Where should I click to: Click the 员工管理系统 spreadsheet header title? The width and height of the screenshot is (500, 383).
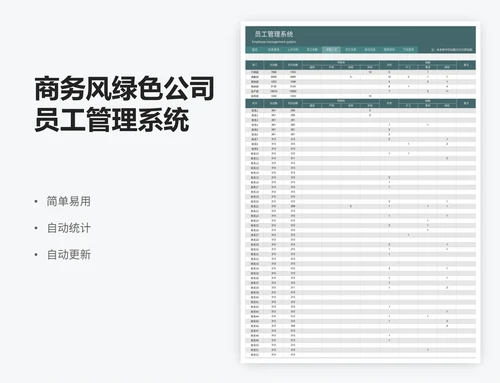[274, 34]
